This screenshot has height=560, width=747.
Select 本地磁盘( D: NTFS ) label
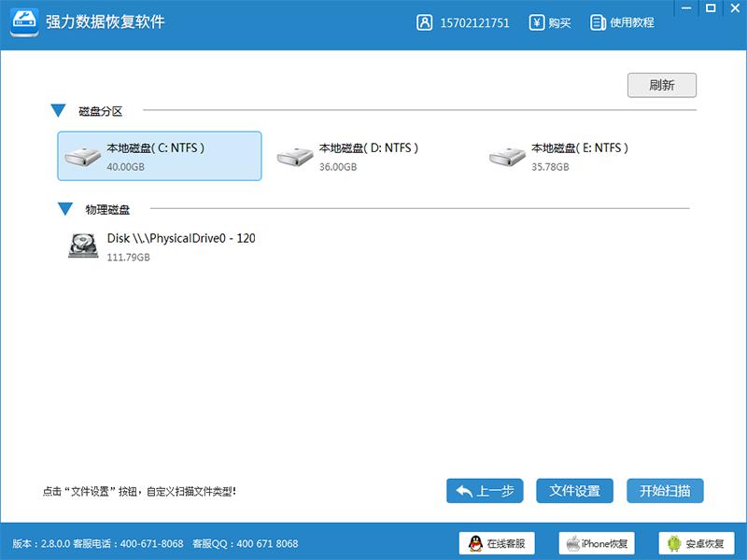369,148
